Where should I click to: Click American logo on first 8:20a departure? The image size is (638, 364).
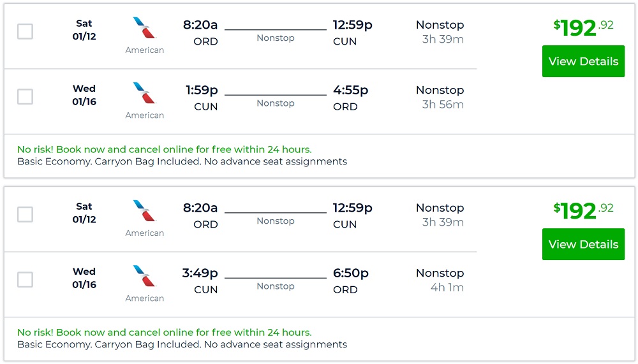[145, 28]
